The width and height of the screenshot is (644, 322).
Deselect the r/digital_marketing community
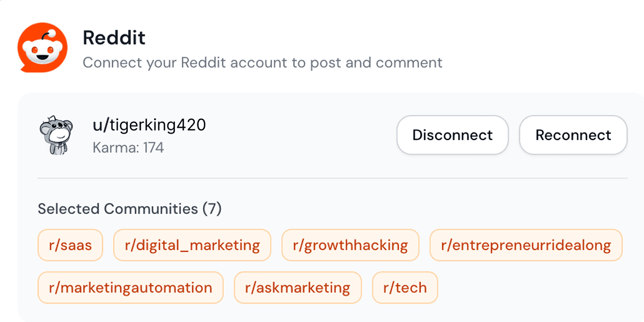click(x=192, y=245)
